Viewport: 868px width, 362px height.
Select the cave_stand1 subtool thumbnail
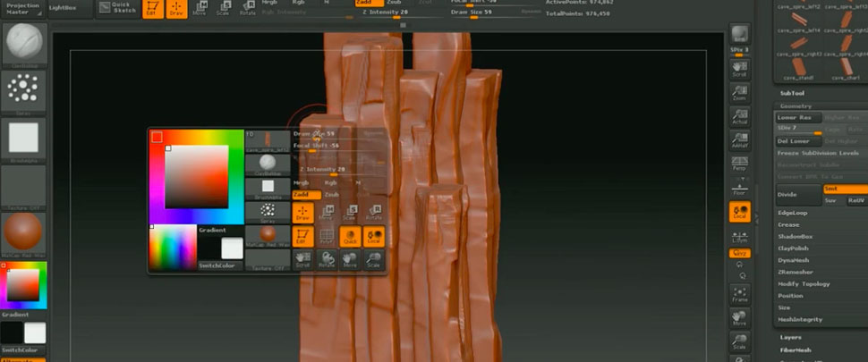click(x=798, y=69)
